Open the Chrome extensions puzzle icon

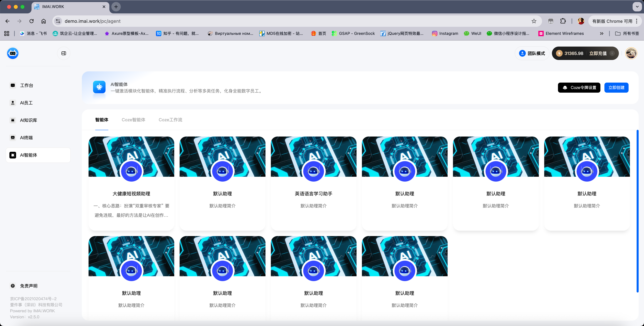click(563, 21)
